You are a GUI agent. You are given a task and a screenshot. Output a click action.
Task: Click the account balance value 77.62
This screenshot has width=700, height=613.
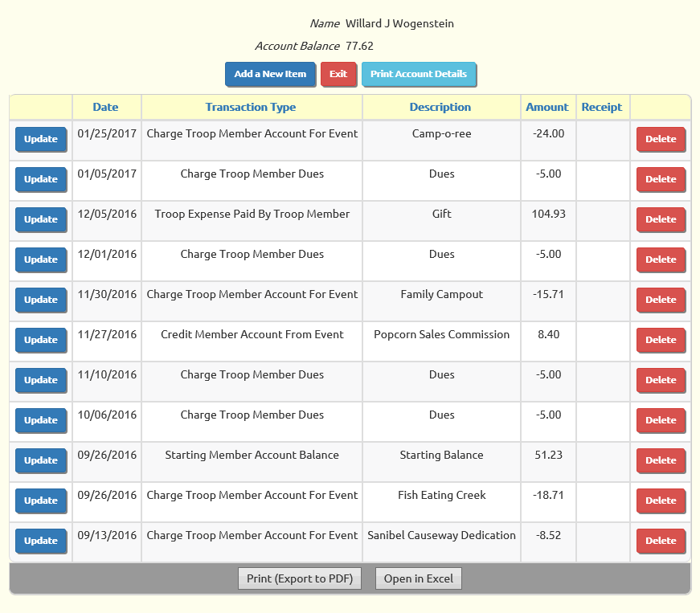359,46
